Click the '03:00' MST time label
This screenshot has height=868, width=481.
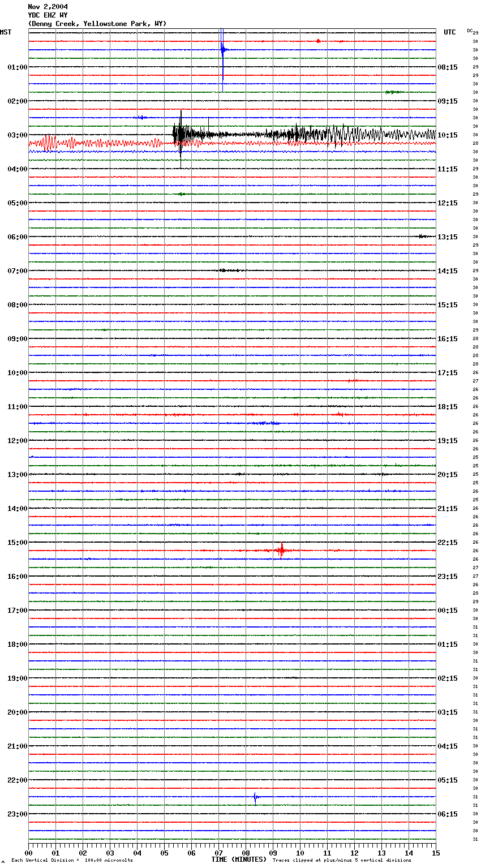[x=18, y=135]
